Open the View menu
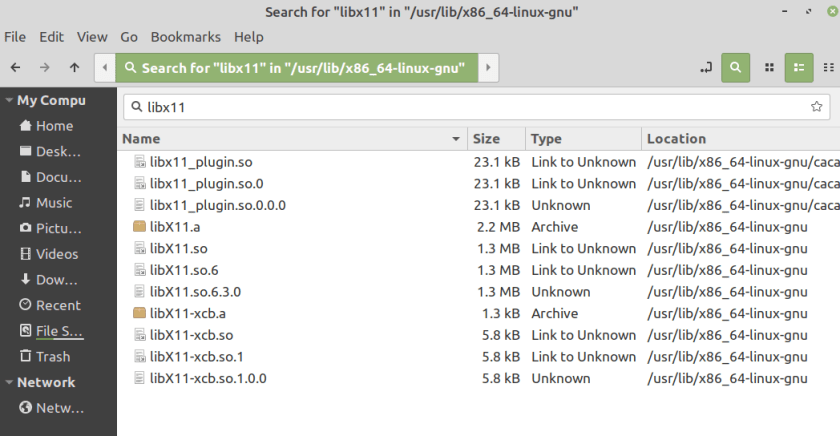 92,37
